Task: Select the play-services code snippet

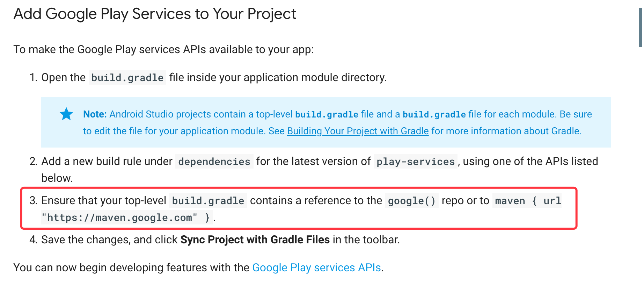Action: 415,162
